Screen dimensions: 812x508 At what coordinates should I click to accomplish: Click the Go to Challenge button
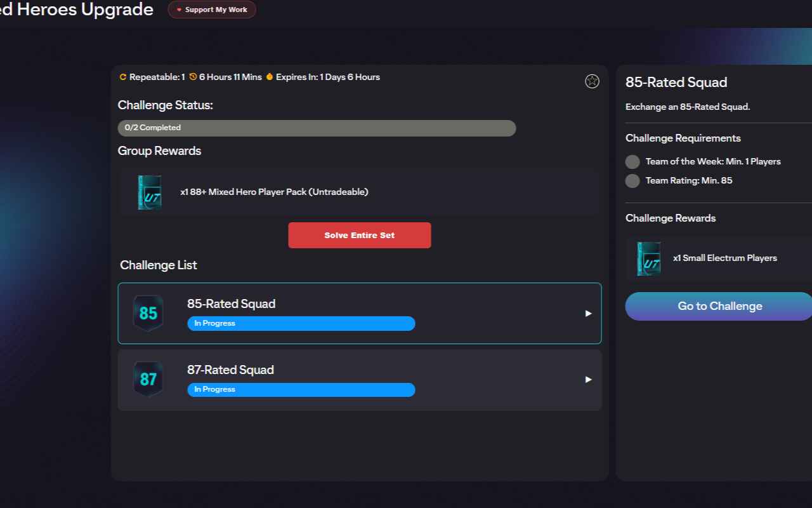pyautogui.click(x=719, y=306)
